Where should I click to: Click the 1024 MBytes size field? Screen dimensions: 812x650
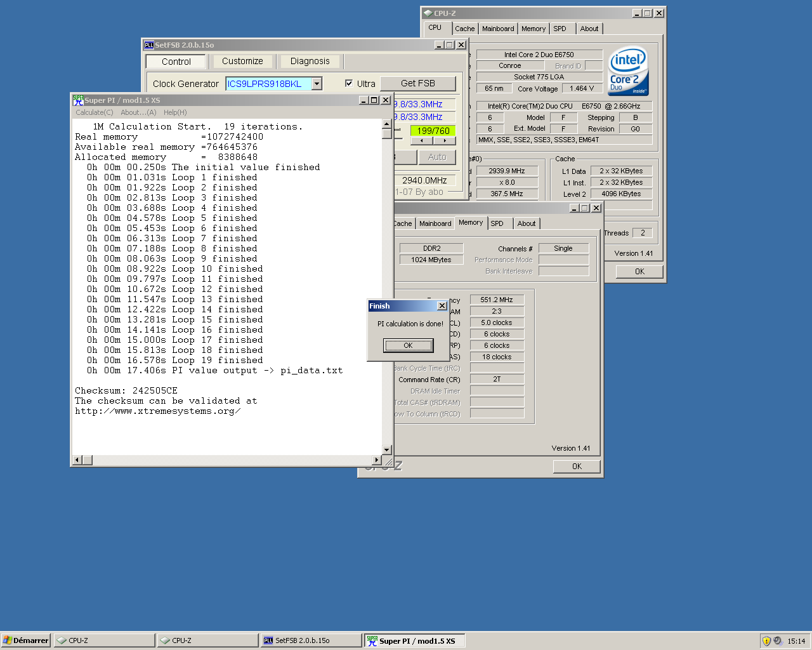431,260
